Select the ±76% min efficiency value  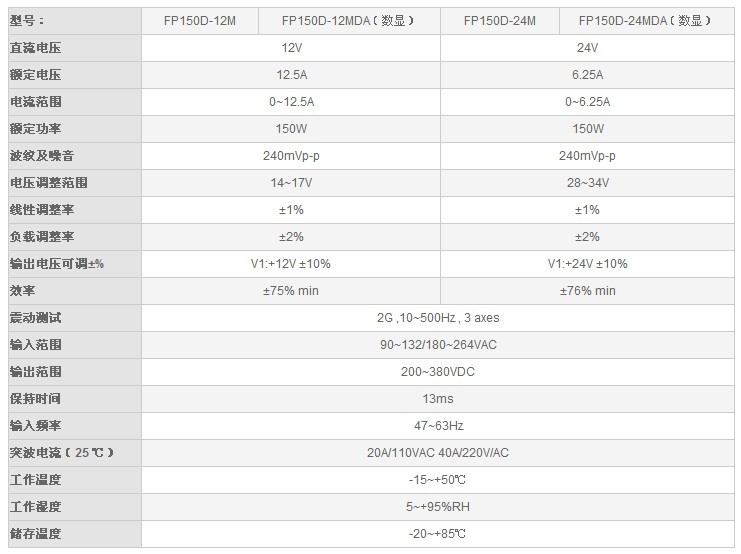(587, 290)
